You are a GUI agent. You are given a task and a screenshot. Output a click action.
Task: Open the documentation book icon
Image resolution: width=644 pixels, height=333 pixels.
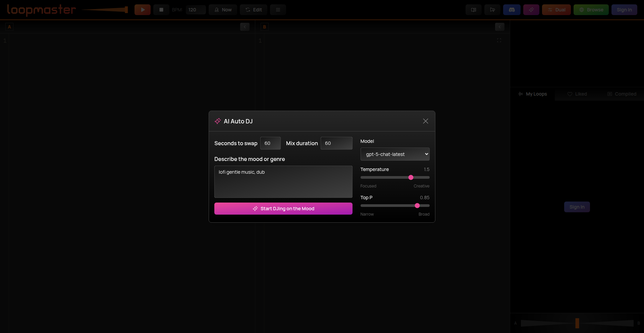473,10
